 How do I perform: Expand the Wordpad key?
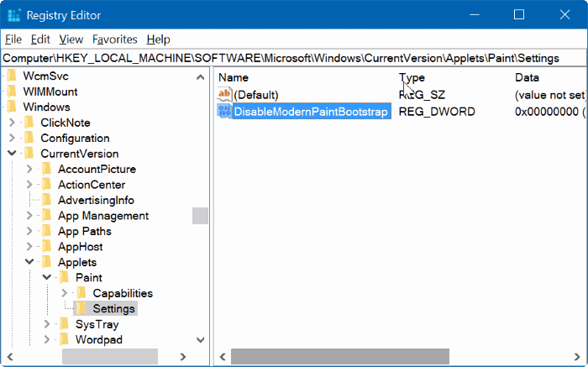pyautogui.click(x=47, y=339)
